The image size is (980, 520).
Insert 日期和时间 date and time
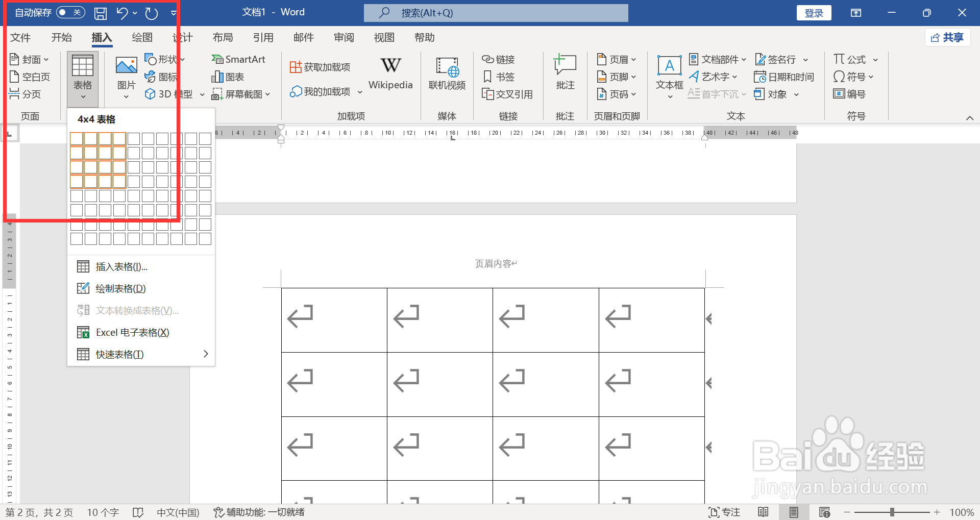click(783, 77)
